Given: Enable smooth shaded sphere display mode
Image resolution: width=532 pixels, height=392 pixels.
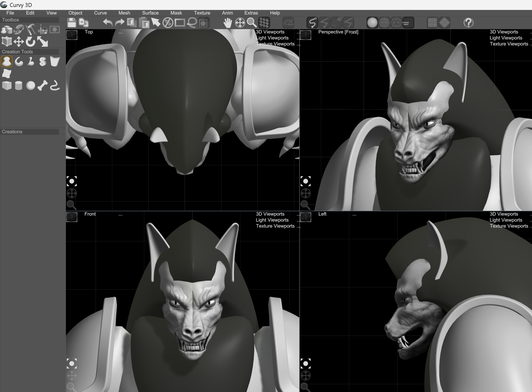Looking at the screenshot, I should coord(372,23).
